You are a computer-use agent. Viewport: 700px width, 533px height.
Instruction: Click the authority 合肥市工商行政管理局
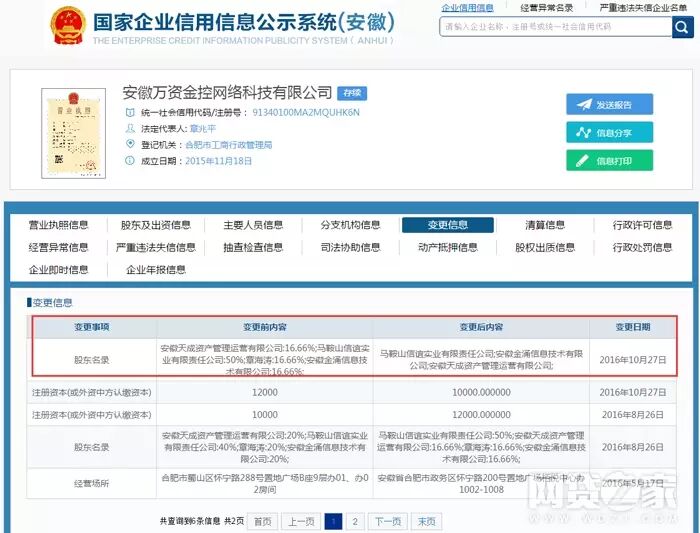point(229,145)
